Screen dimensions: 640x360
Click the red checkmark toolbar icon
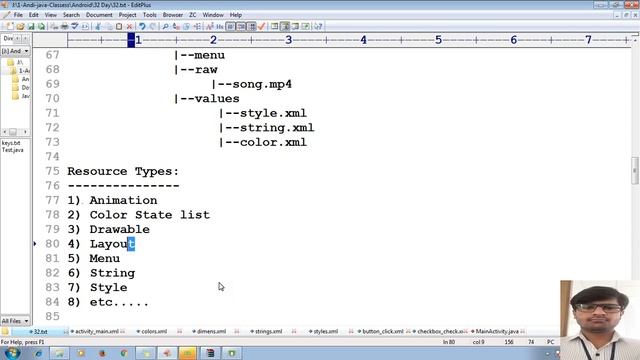pyautogui.click(x=262, y=27)
